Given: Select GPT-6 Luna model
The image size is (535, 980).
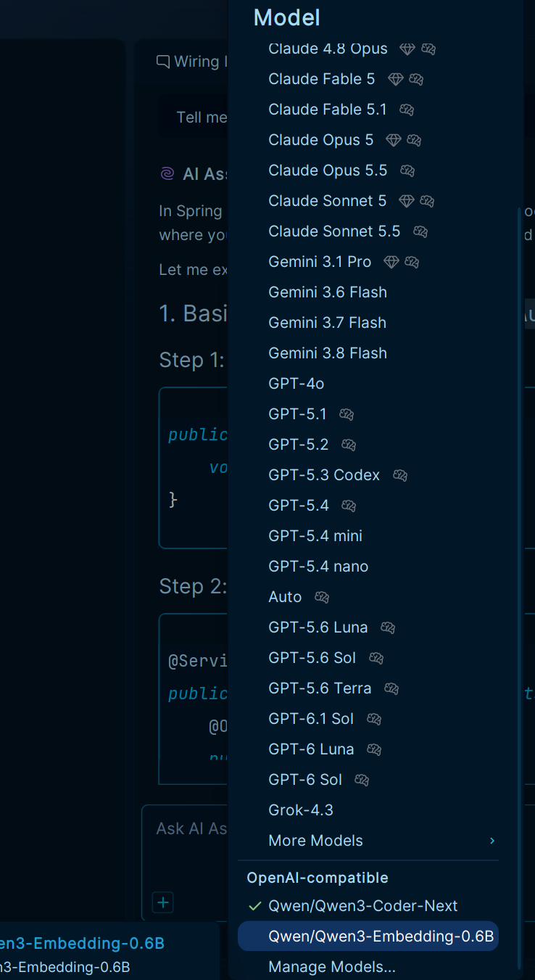Looking at the screenshot, I should [x=368, y=749].
